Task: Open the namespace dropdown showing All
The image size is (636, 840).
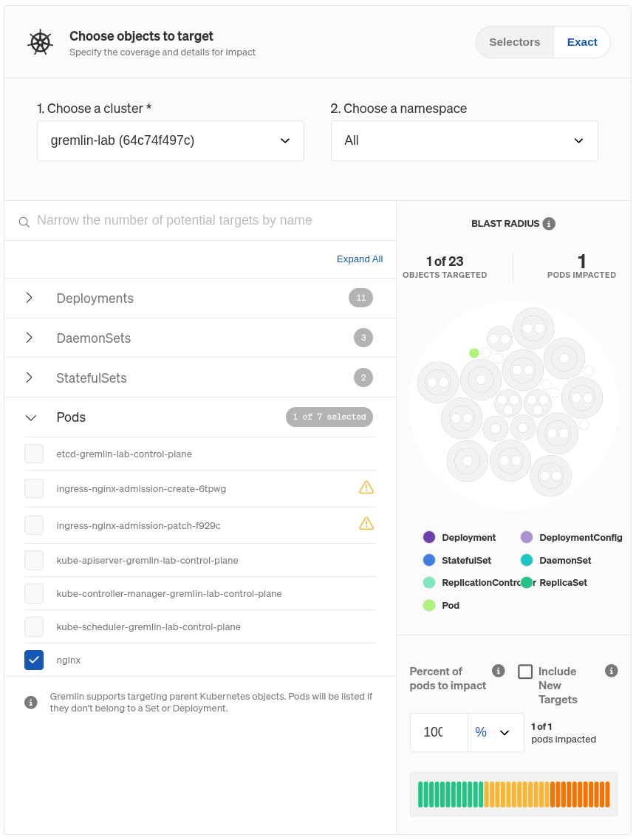Action: coord(464,140)
